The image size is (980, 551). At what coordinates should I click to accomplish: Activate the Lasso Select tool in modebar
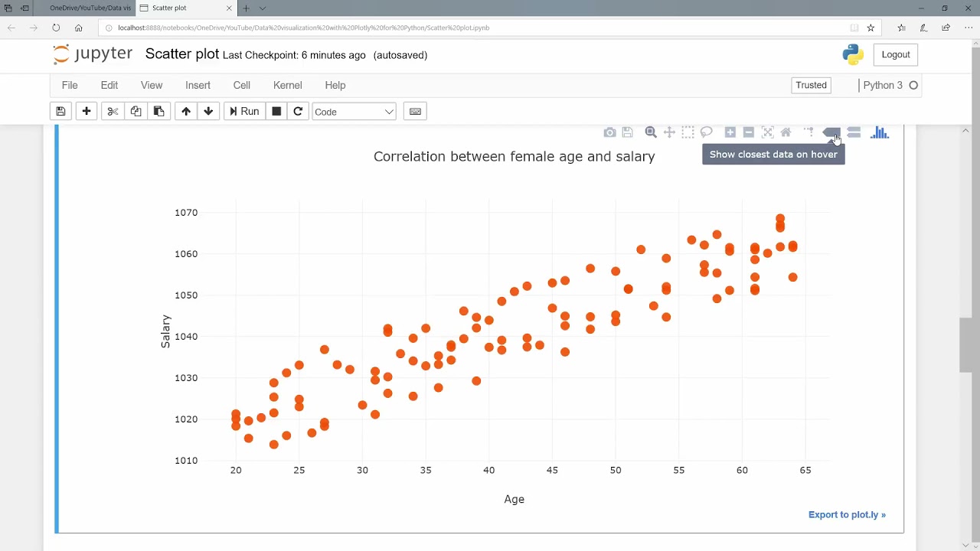(706, 132)
